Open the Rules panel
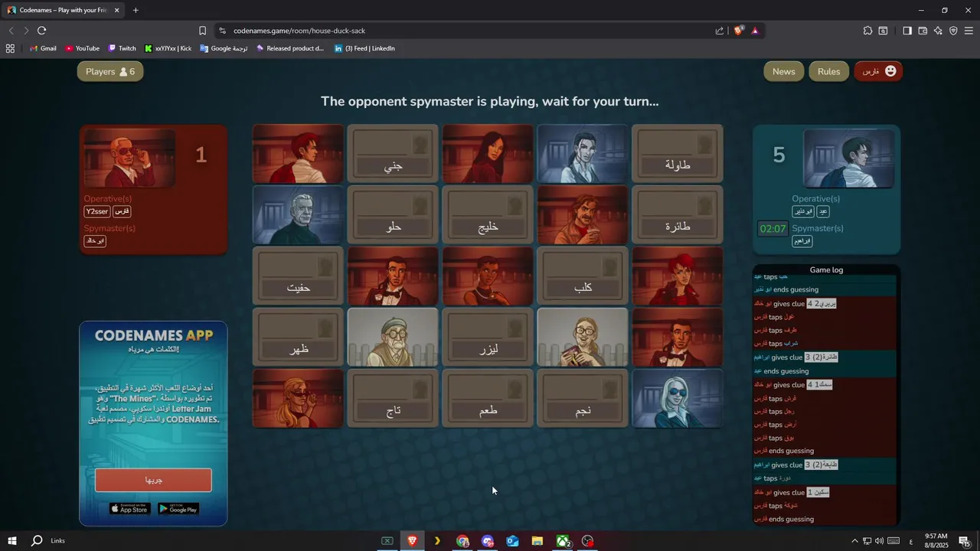980x551 pixels. coord(828,71)
